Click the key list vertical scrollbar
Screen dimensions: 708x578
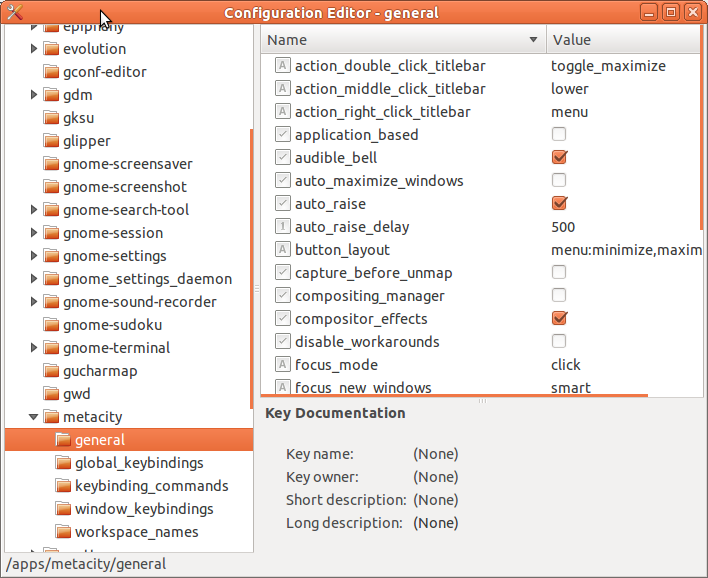pyautogui.click(x=702, y=128)
